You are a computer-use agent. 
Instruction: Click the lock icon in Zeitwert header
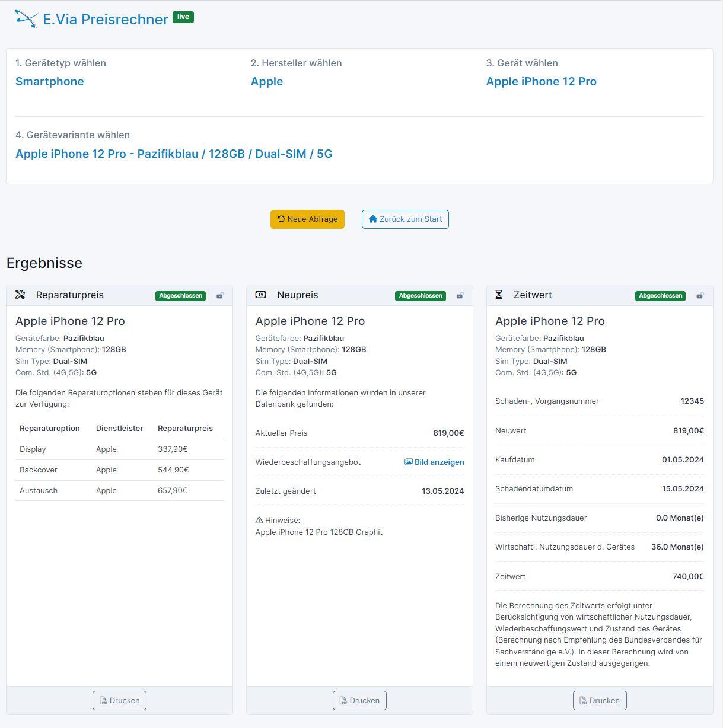click(700, 295)
